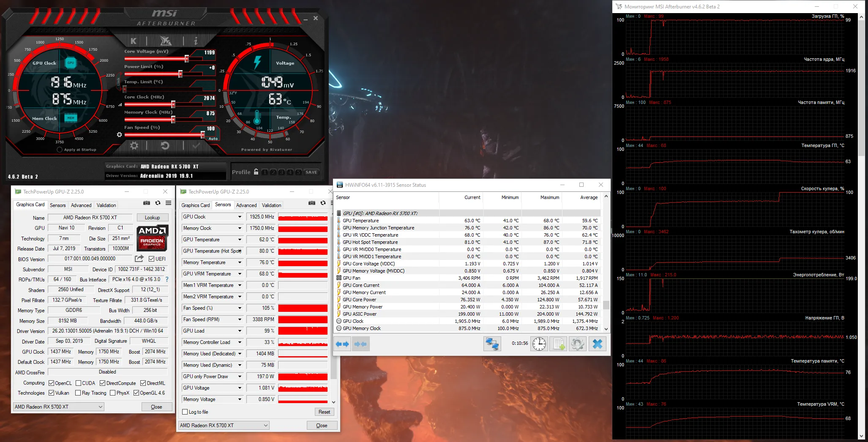Open Fan Speed (%) sensor dropdown
868x442 pixels.
240,308
